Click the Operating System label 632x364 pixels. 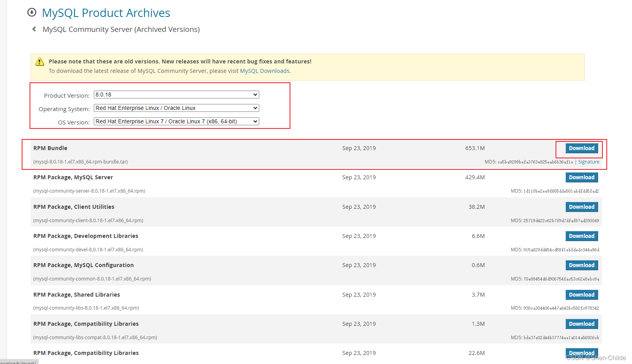tap(64, 109)
